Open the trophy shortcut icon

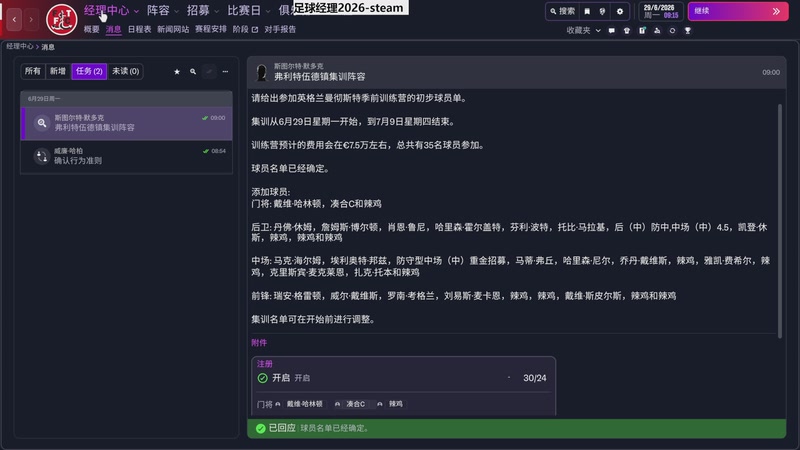[688, 31]
